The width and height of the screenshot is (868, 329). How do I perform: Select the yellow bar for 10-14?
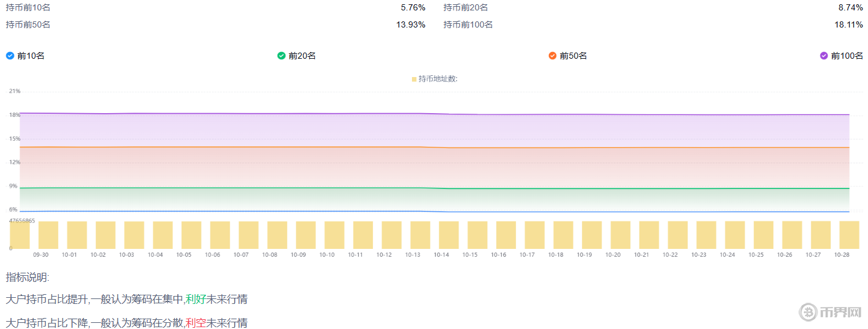(449, 235)
